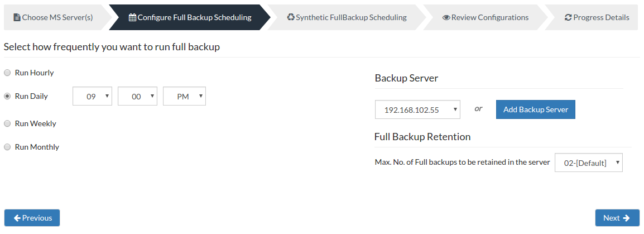
Task: Go to Synthetic FullBackup Scheduling step
Action: tap(347, 17)
